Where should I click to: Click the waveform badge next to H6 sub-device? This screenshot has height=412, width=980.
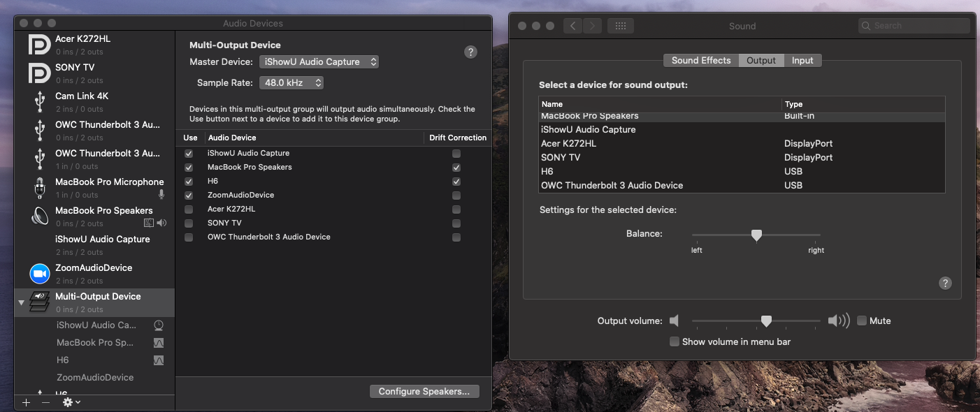coord(159,360)
